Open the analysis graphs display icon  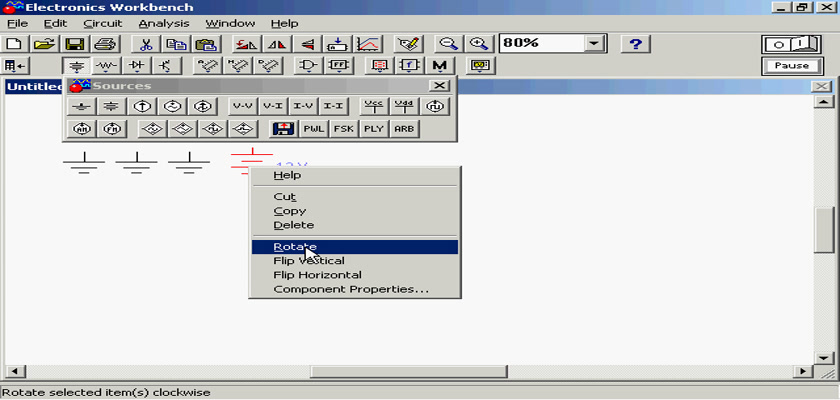tap(368, 44)
